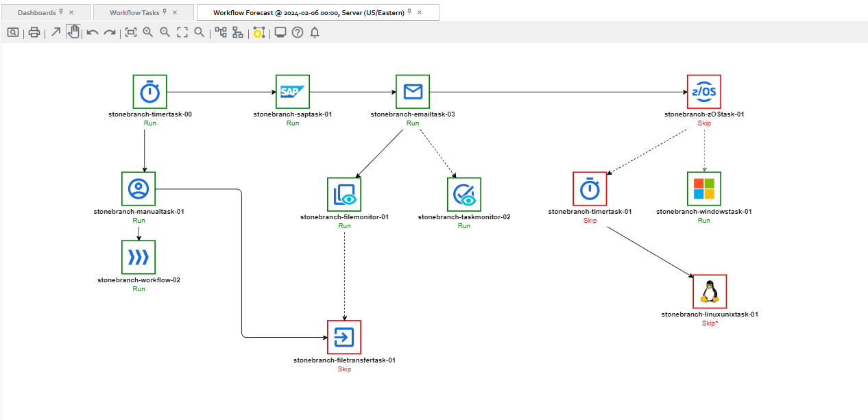The image size is (868, 420).
Task: Click the Print toolbar icon
Action: coord(34,32)
